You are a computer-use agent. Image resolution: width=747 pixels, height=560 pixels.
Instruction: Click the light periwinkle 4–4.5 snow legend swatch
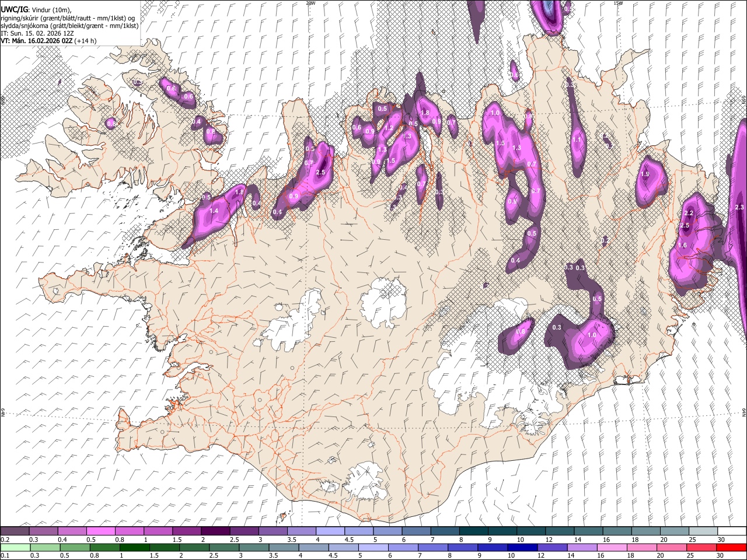click(330, 531)
